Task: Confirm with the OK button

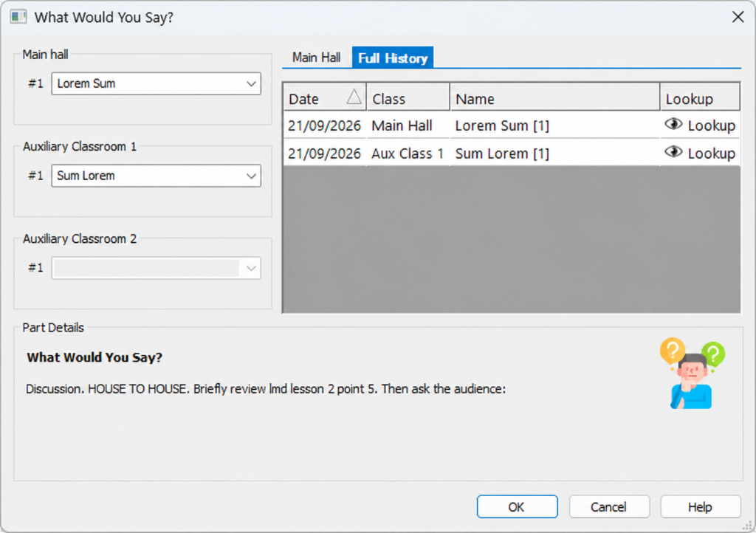Action: (x=517, y=507)
